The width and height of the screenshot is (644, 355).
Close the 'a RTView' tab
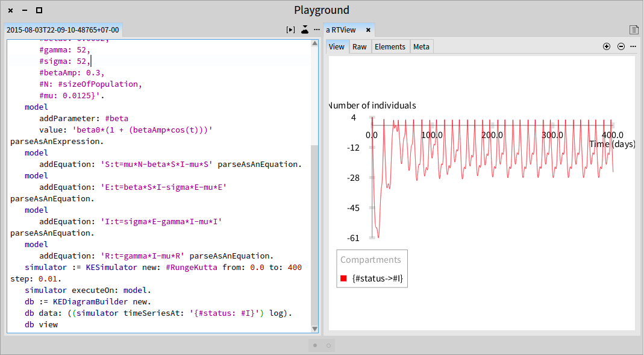coord(369,30)
